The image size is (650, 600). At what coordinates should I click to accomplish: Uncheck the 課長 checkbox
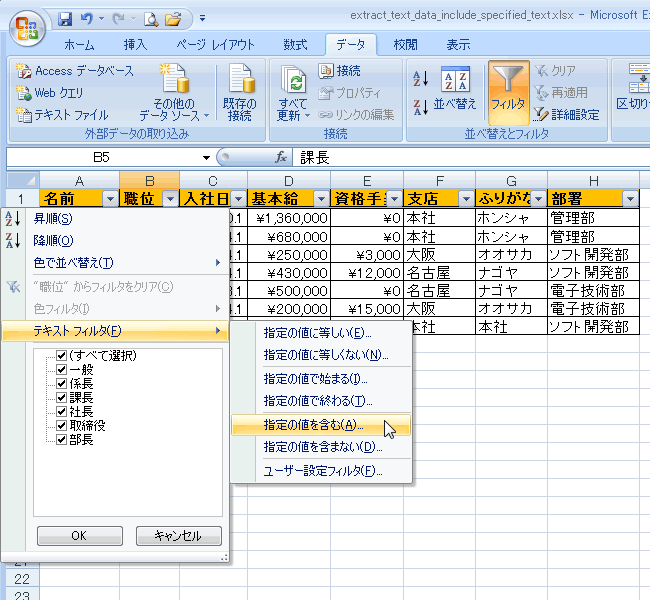[61, 398]
